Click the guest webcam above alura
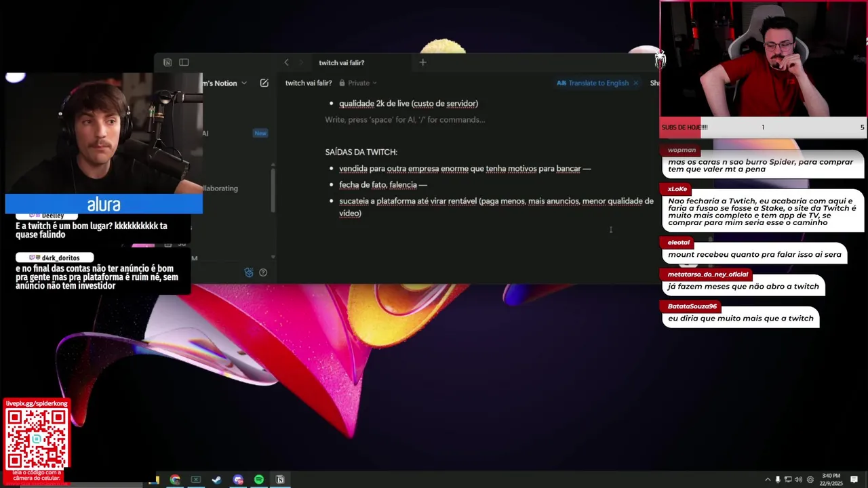This screenshot has width=868, height=488. point(103,134)
